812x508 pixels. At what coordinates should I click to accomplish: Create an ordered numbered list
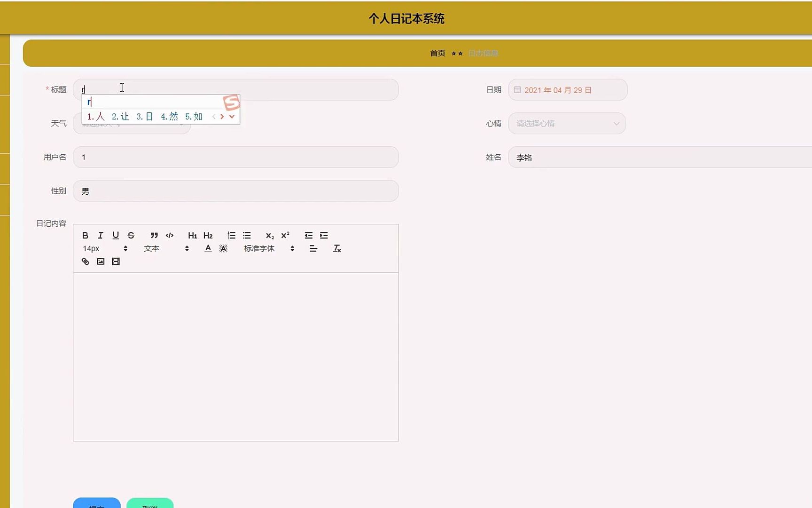pos(231,235)
